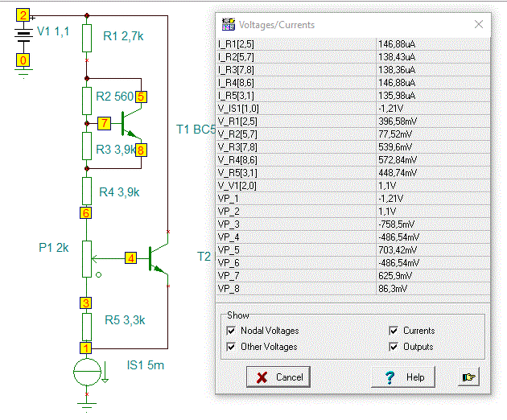Select the VP_2 row
This screenshot has width=507, height=420.
(353, 212)
